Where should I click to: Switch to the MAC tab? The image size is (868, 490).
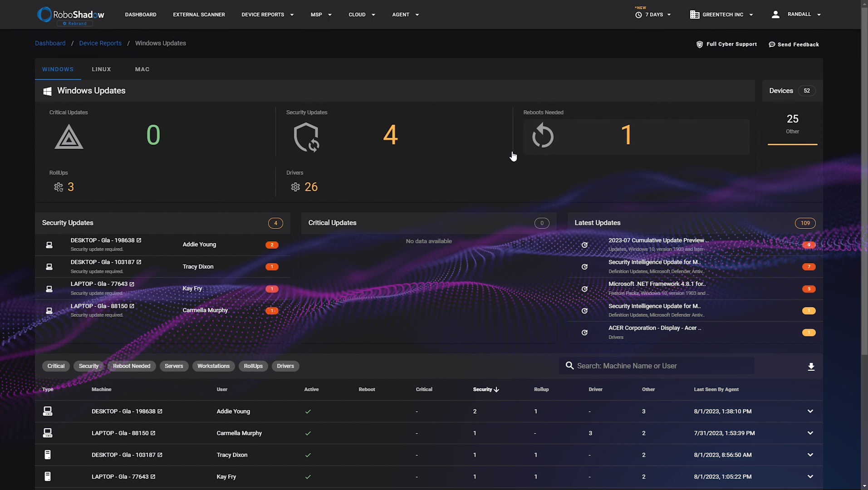(142, 69)
